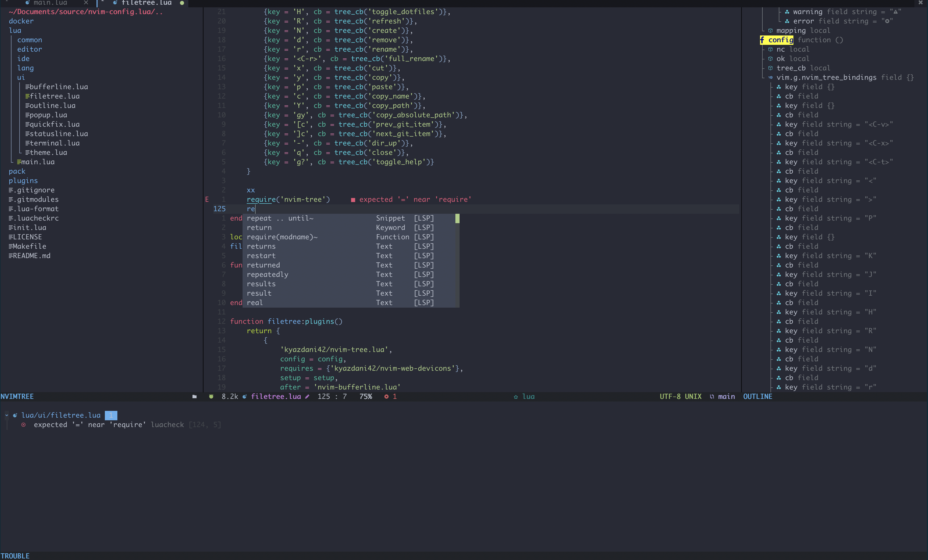
Task: Click the E error sign in the gutter
Action: (x=207, y=199)
